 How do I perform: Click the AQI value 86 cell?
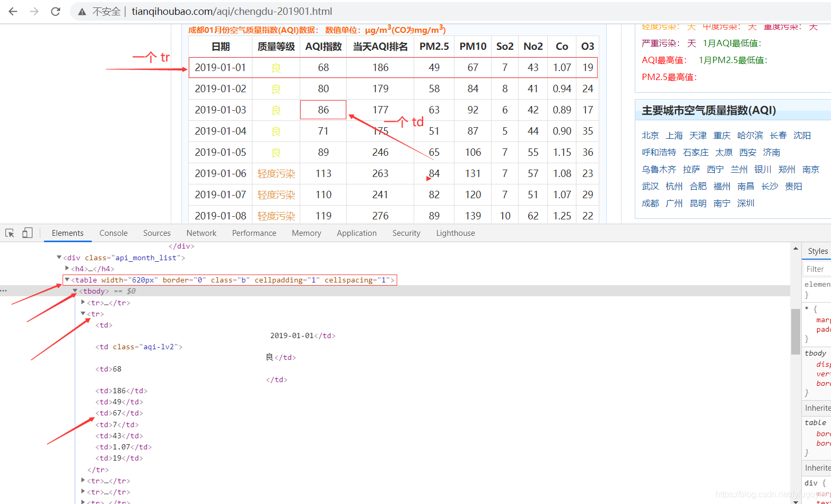click(323, 110)
